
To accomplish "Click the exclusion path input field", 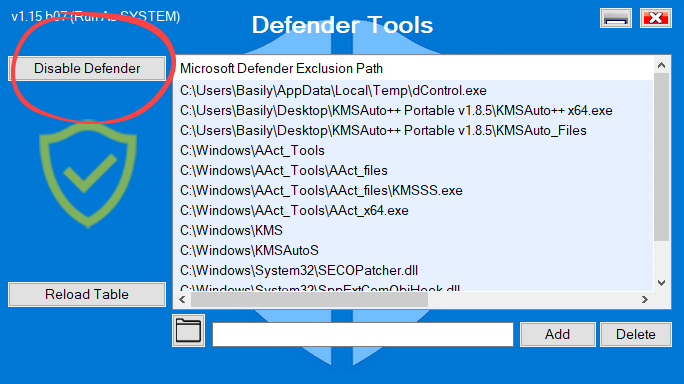I will click(x=363, y=335).
